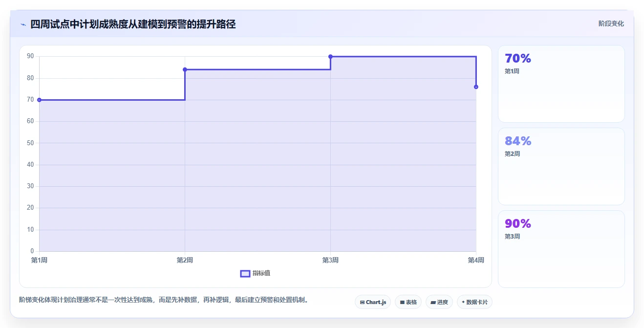Select the Chart.js tag chip
The image size is (644, 328).
pos(373,302)
